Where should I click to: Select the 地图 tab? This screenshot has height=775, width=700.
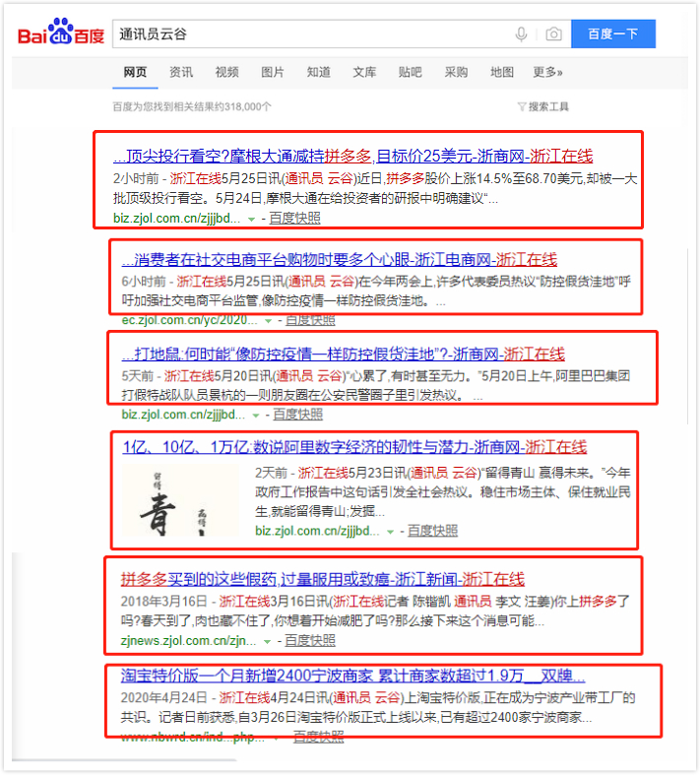click(x=502, y=72)
